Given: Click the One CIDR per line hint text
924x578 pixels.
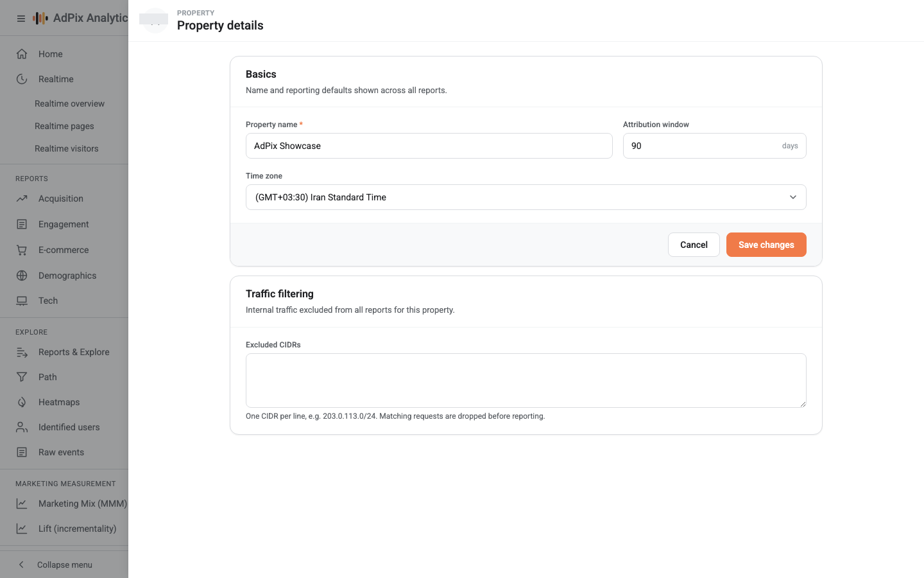Looking at the screenshot, I should coord(395,416).
